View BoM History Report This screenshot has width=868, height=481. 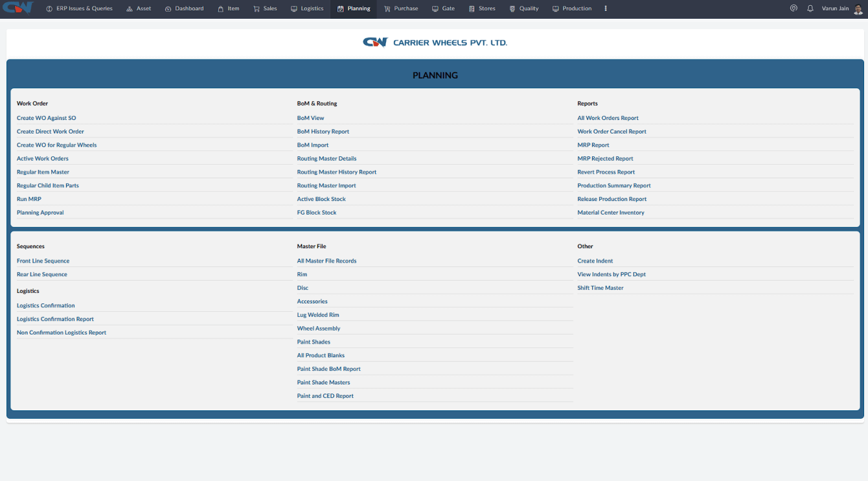[323, 132]
